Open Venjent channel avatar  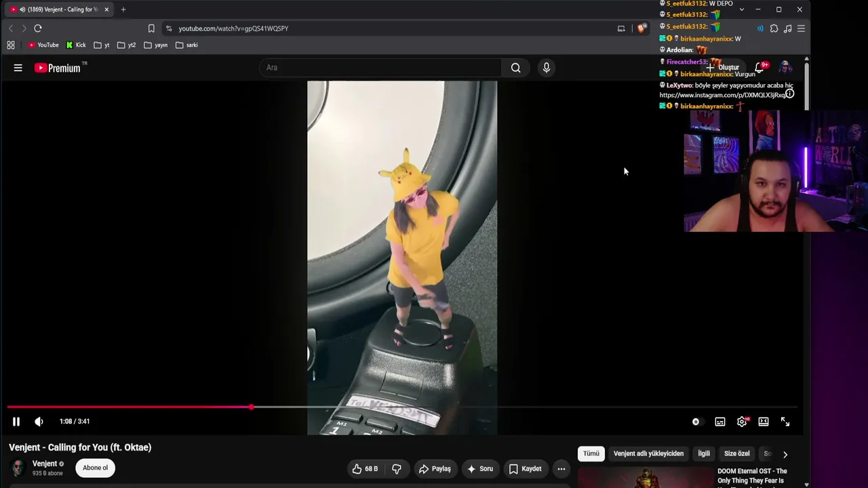[x=18, y=468]
